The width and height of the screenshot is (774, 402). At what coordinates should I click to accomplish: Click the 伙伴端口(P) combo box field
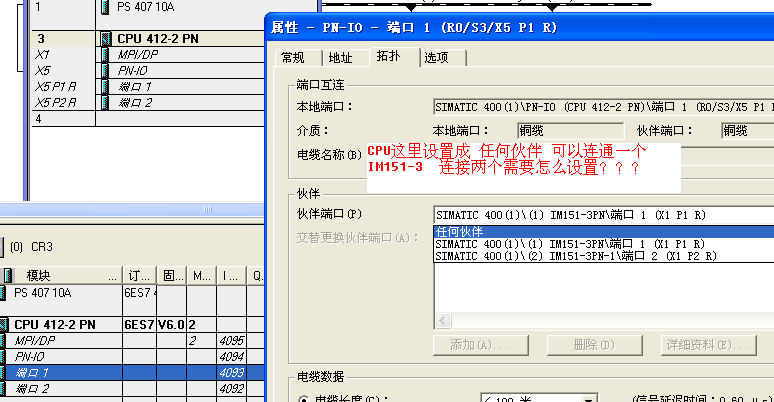(x=604, y=215)
